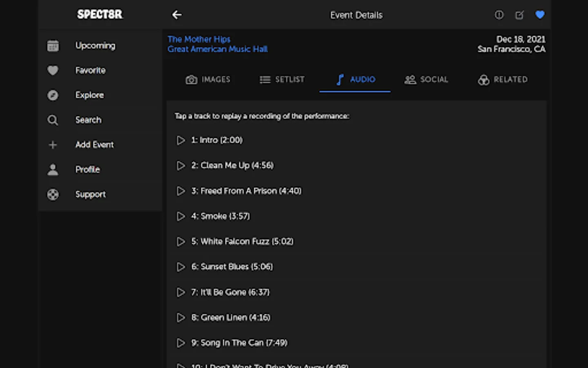Play track 1 Intro

click(180, 140)
